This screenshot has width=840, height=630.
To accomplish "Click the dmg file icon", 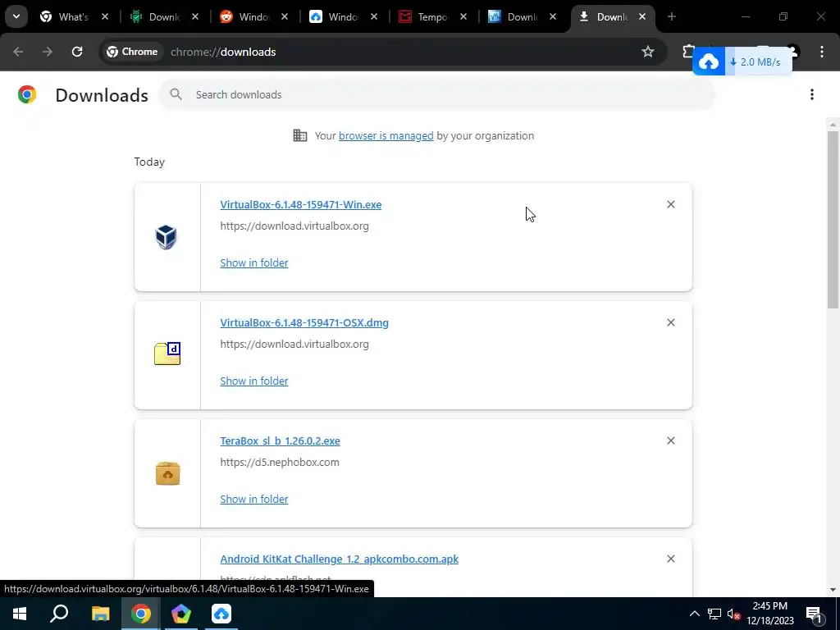I will click(167, 354).
